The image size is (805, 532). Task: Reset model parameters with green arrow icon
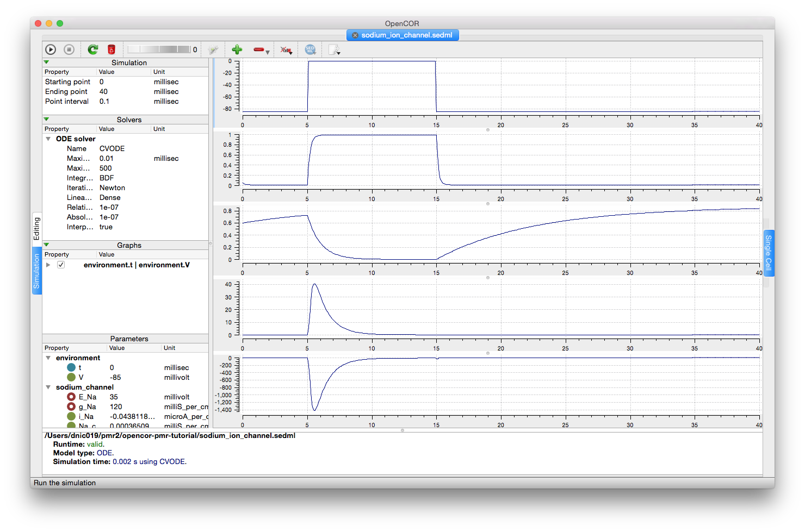click(93, 49)
